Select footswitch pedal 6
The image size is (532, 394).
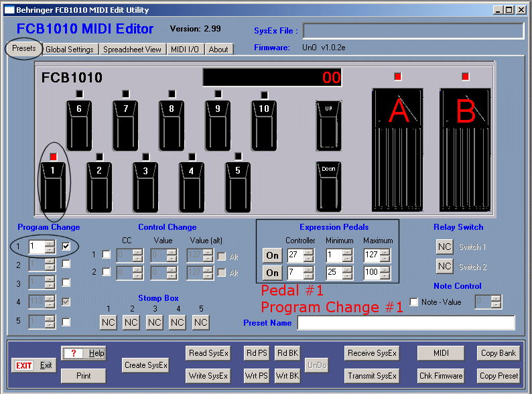point(79,125)
